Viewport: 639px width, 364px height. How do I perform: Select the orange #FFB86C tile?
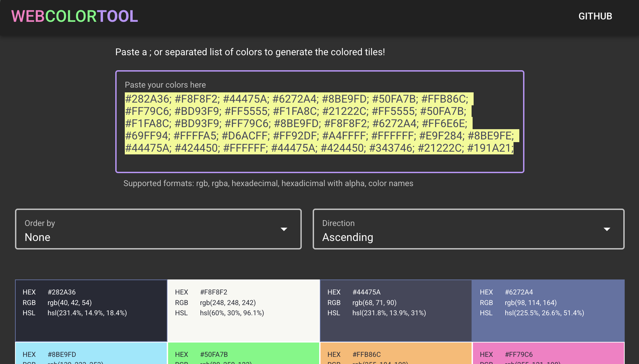coord(396,354)
